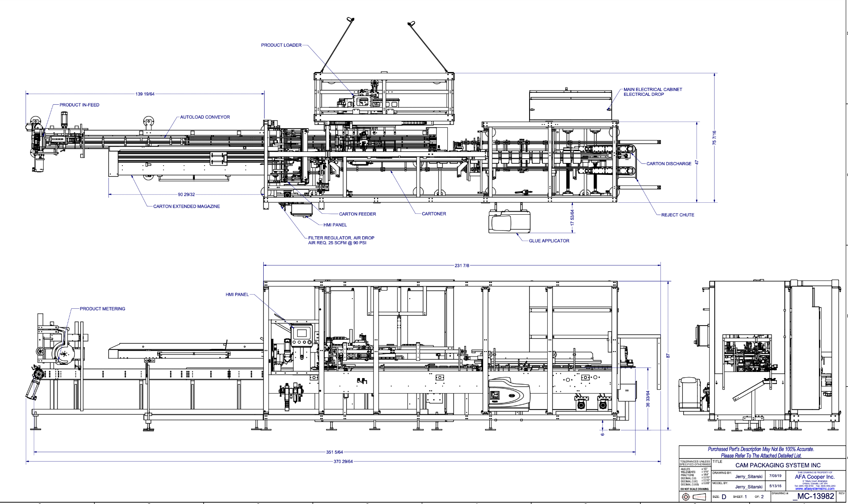
Task: Click the 90 29/32 dimension value
Action: [x=186, y=194]
